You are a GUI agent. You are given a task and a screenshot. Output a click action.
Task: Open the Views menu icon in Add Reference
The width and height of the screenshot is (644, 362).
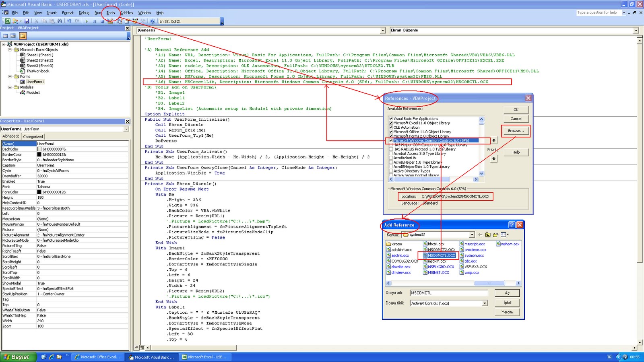[504, 234]
